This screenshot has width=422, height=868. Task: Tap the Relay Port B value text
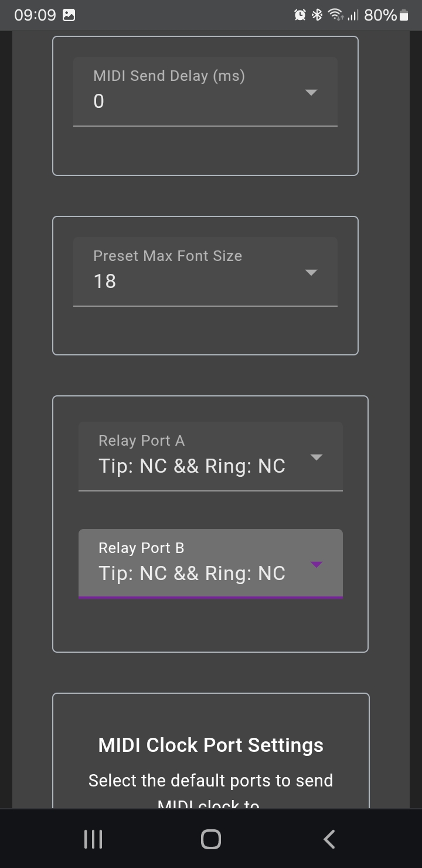(192, 574)
